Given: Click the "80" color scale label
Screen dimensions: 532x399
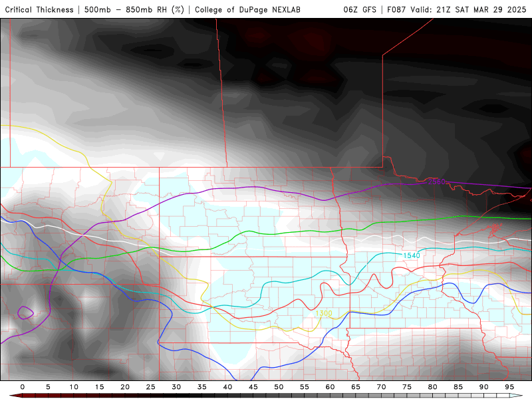Looking at the screenshot, I should pos(433,387).
